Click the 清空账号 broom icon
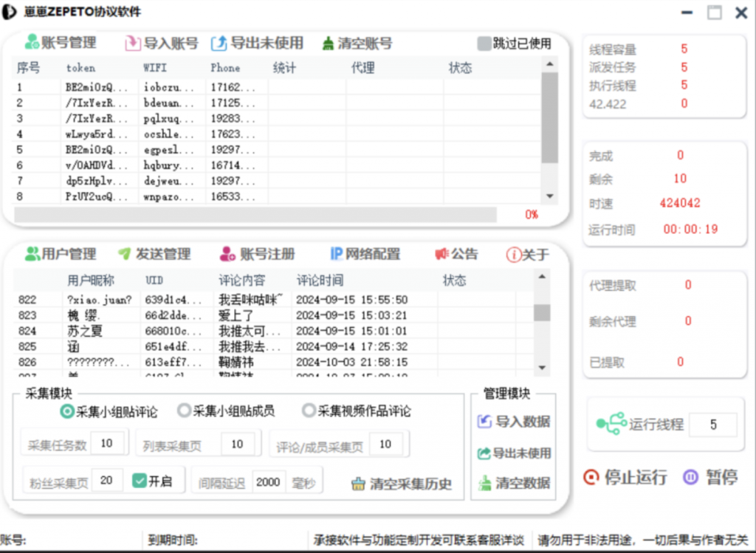The image size is (756, 553). coord(328,44)
